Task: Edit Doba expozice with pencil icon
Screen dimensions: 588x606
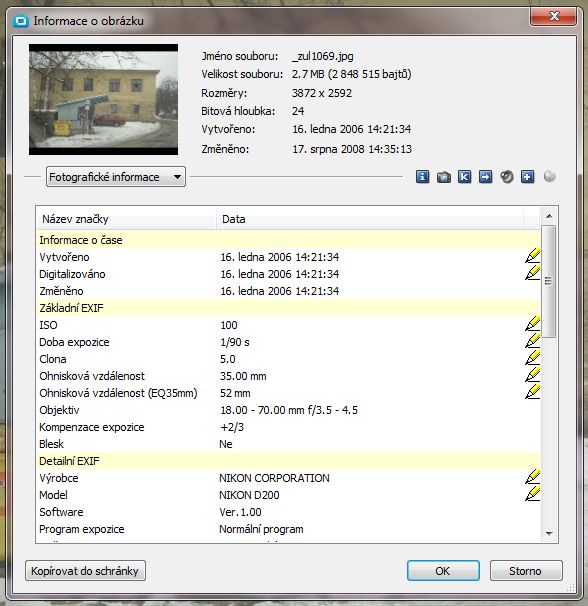Action: pyautogui.click(x=532, y=341)
